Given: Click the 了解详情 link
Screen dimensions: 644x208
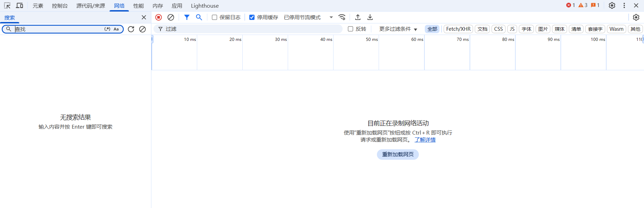Looking at the screenshot, I should coord(425,140).
